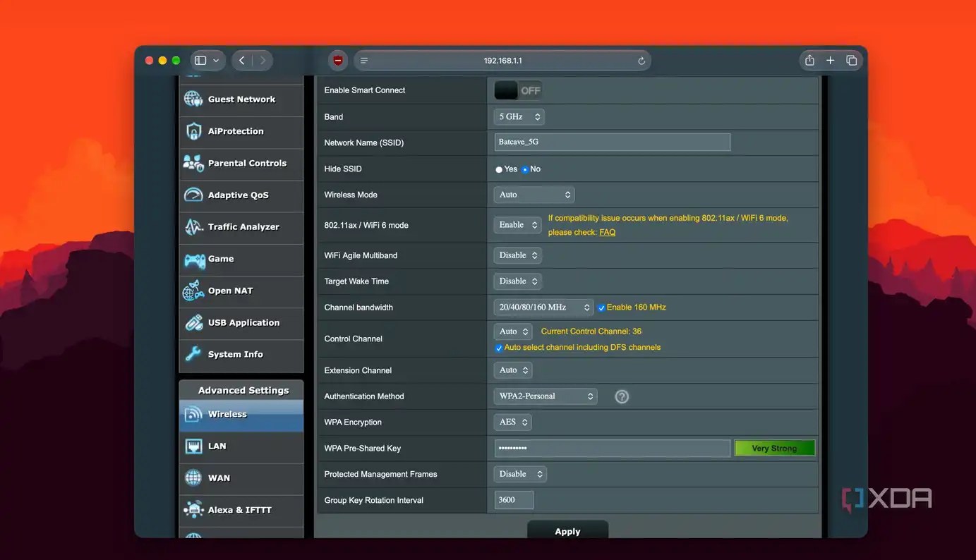Screen dimensions: 976x560
Task: Click the Group Key Rotation Interval field
Action: [514, 500]
